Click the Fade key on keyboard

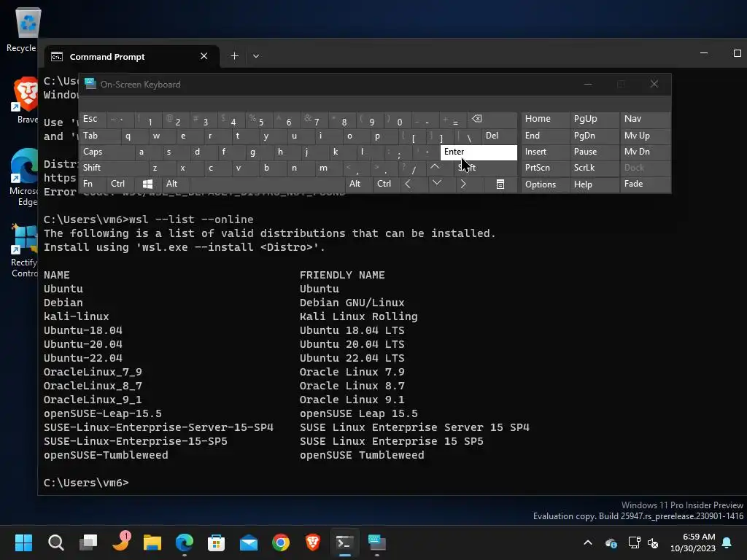[x=645, y=184]
